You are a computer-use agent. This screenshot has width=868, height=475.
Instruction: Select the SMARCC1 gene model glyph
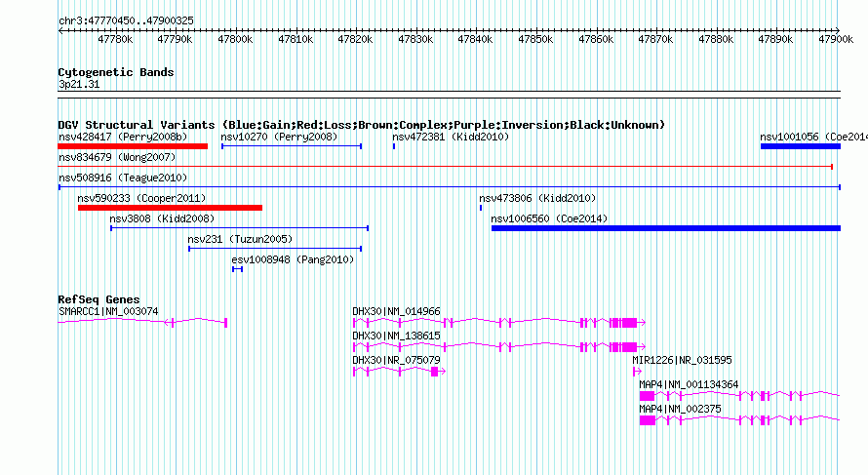click(142, 322)
